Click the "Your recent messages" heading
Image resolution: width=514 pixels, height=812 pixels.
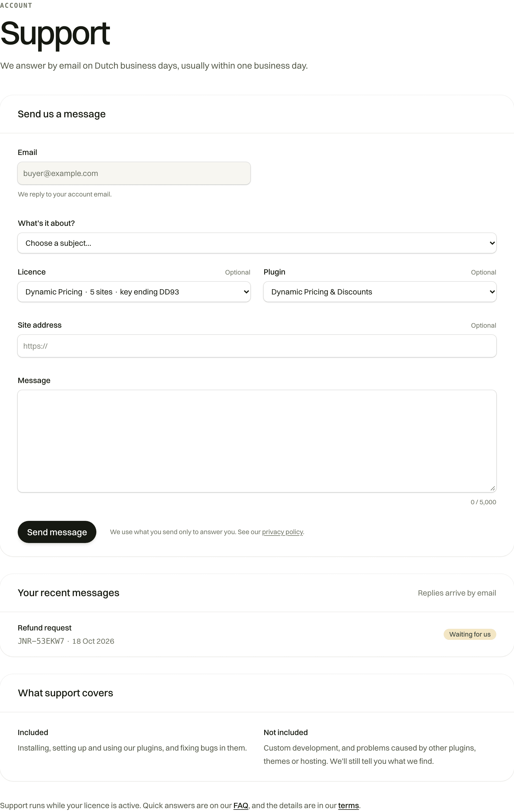pyautogui.click(x=68, y=593)
